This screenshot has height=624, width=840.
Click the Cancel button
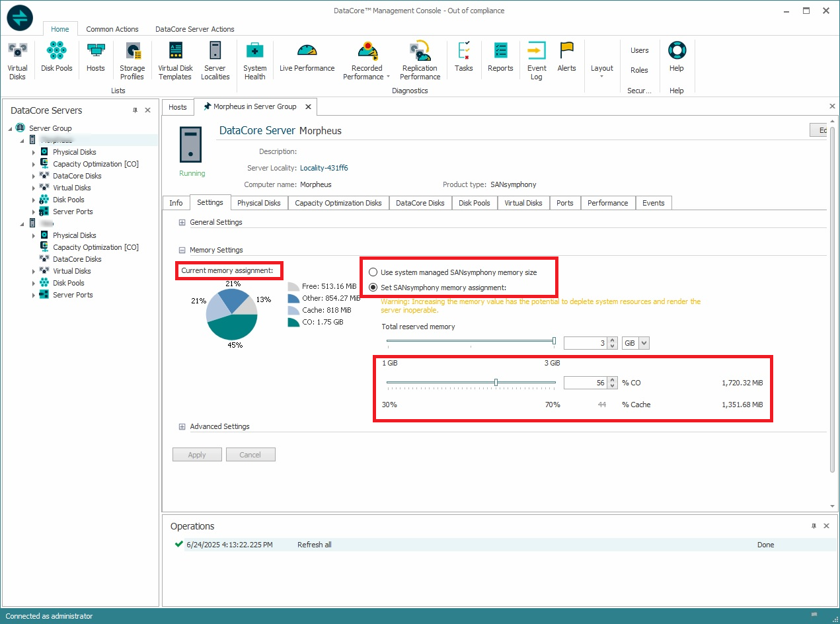click(x=250, y=455)
